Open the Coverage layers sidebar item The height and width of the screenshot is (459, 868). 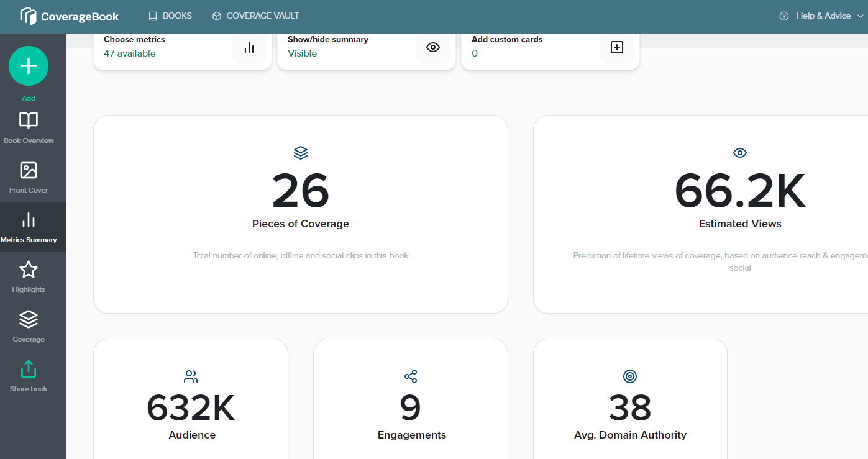(x=29, y=327)
